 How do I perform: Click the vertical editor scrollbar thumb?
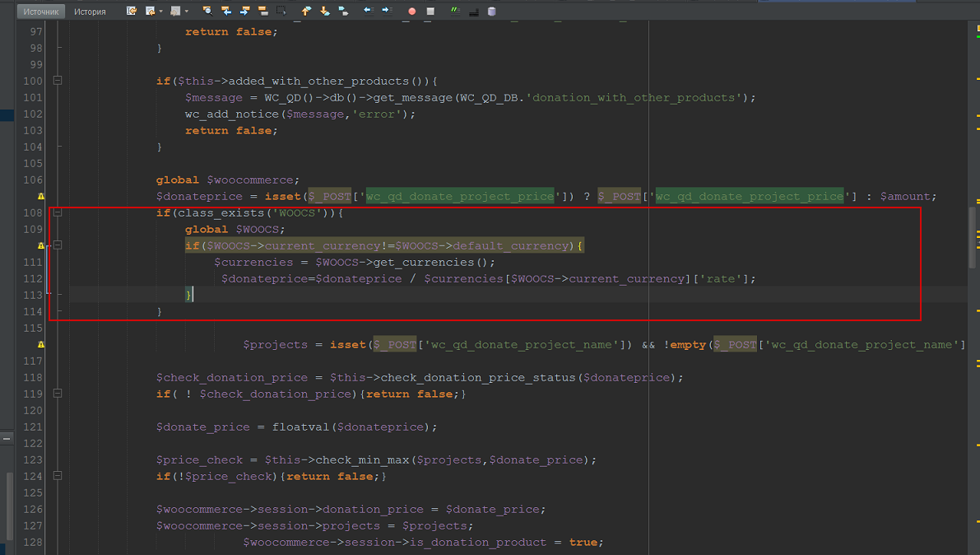(x=972, y=238)
